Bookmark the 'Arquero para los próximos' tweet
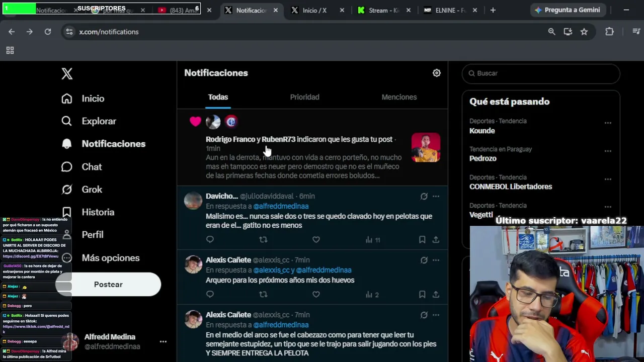Image resolution: width=644 pixels, height=362 pixels. click(x=422, y=295)
